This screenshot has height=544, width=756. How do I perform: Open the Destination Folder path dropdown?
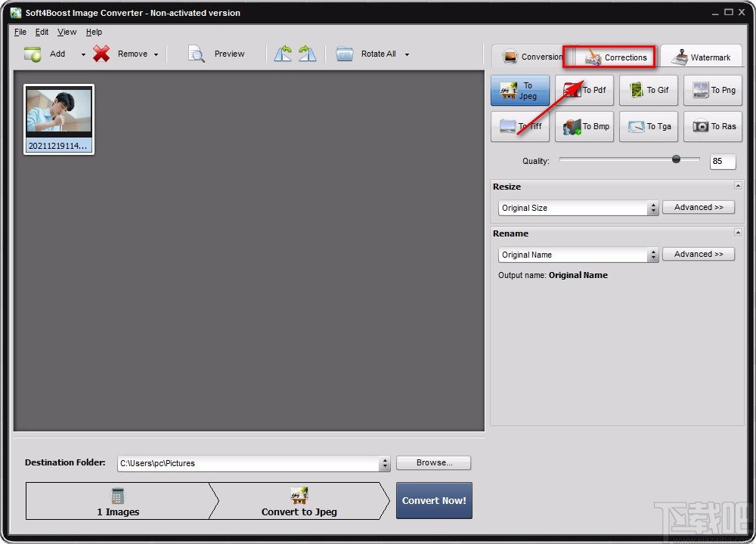pos(384,463)
